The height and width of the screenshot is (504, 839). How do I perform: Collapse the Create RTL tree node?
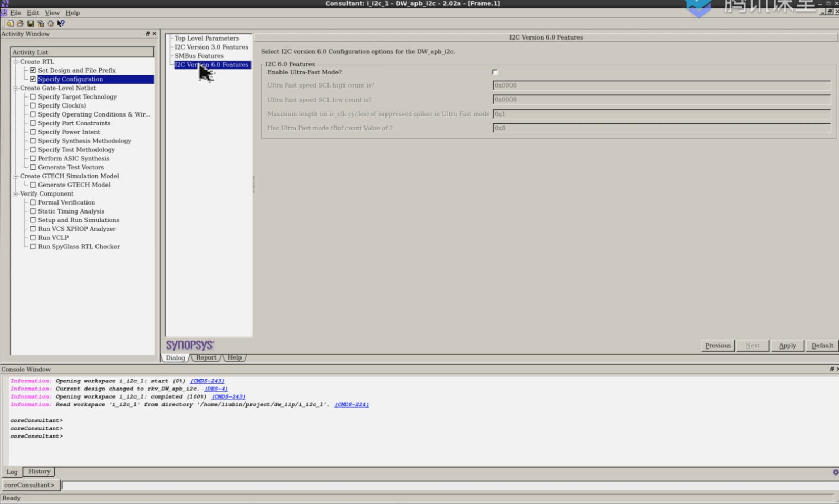[16, 62]
